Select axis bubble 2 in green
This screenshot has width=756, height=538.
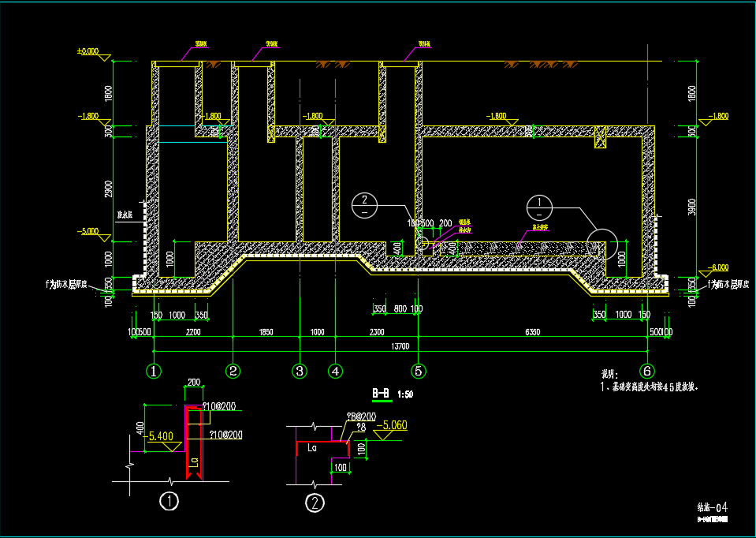pyautogui.click(x=233, y=371)
